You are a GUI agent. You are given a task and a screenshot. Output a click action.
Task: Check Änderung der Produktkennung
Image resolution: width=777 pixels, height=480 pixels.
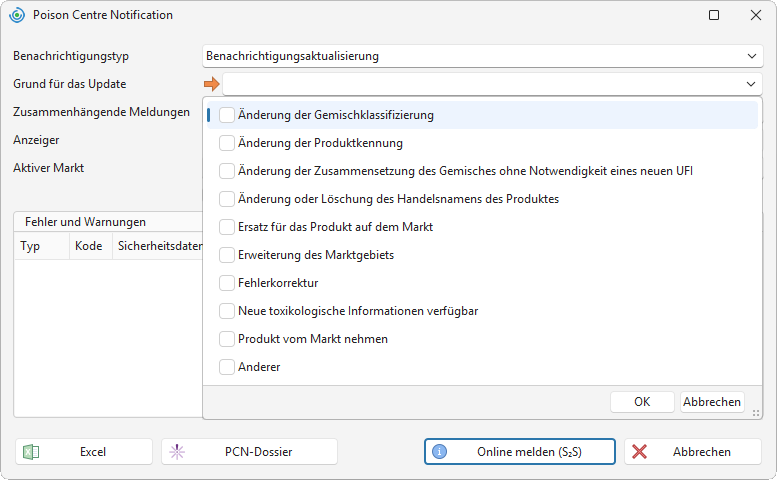tap(227, 143)
